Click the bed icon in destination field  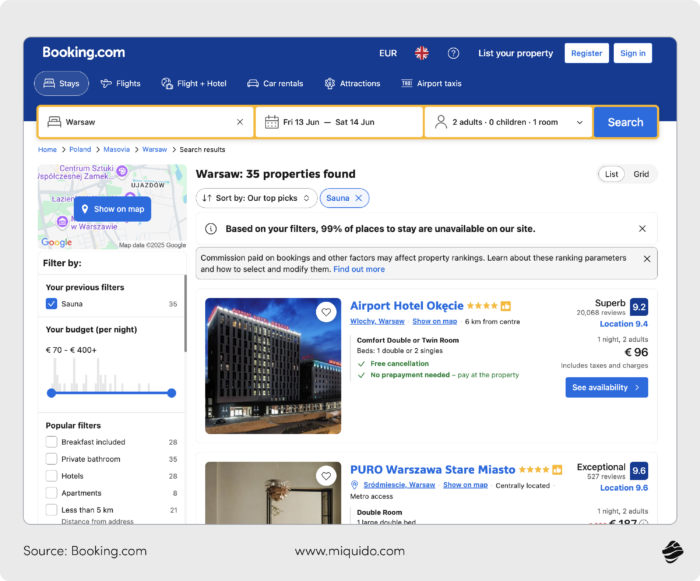pyautogui.click(x=54, y=121)
